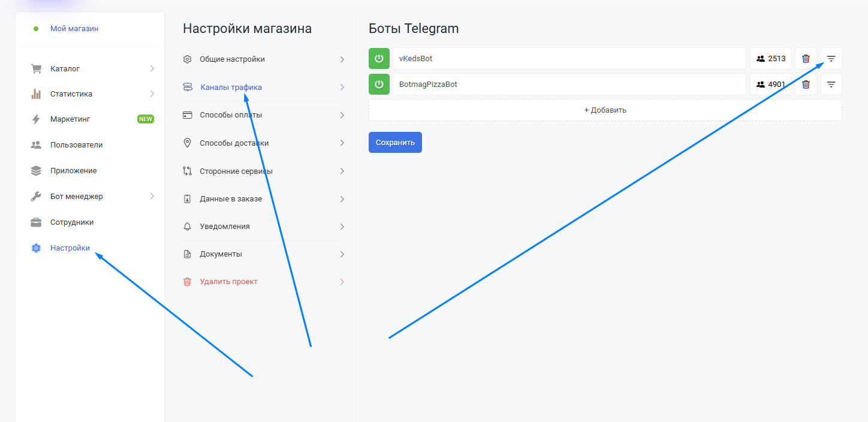Expand the Каталог sidebar section
The height and width of the screenshot is (422, 868).
pyautogui.click(x=152, y=69)
